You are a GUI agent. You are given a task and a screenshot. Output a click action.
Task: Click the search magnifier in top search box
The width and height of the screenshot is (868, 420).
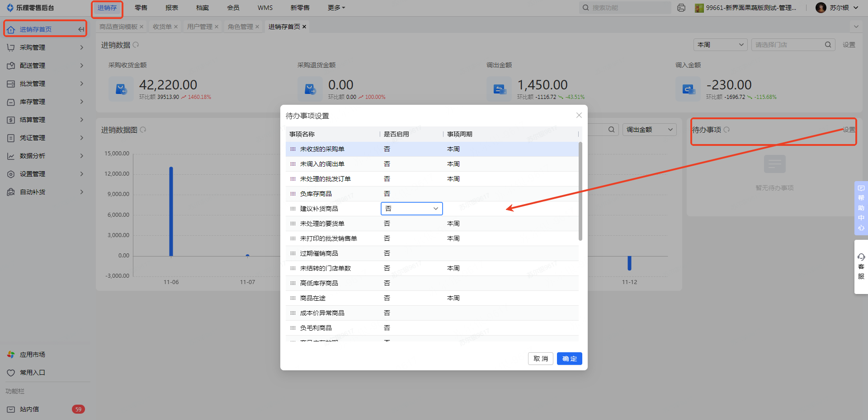(x=586, y=8)
